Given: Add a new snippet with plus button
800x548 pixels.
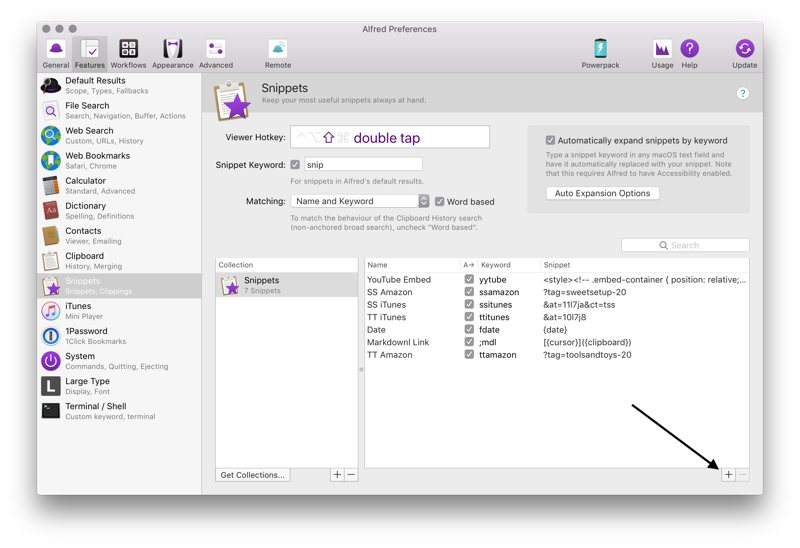Looking at the screenshot, I should click(x=728, y=475).
